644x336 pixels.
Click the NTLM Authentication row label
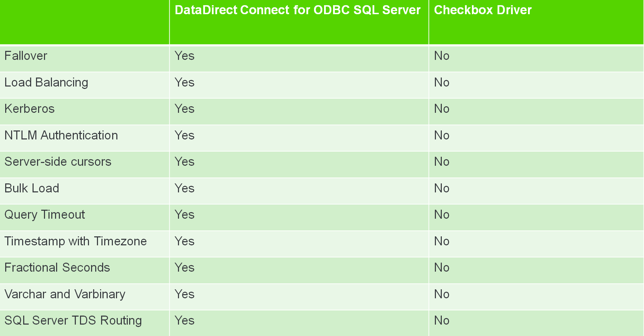click(x=61, y=135)
